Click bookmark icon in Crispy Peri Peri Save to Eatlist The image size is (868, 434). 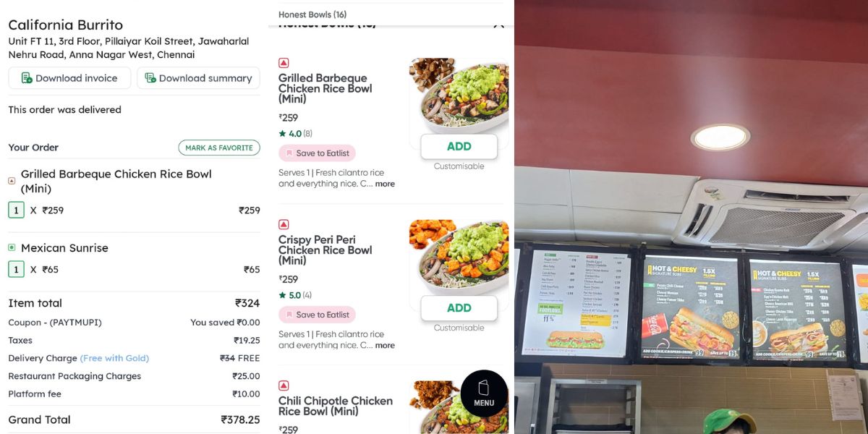click(289, 315)
